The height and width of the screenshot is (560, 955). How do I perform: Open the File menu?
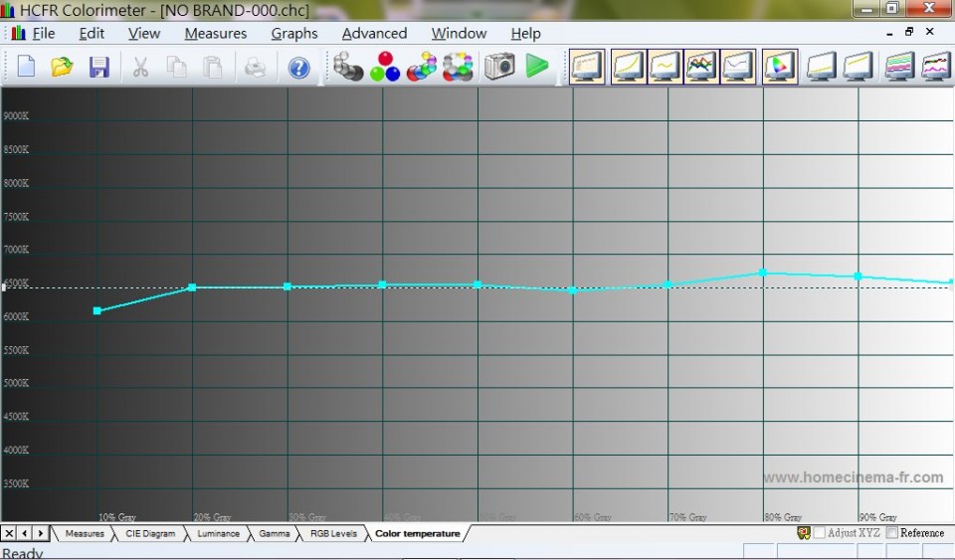tap(43, 34)
